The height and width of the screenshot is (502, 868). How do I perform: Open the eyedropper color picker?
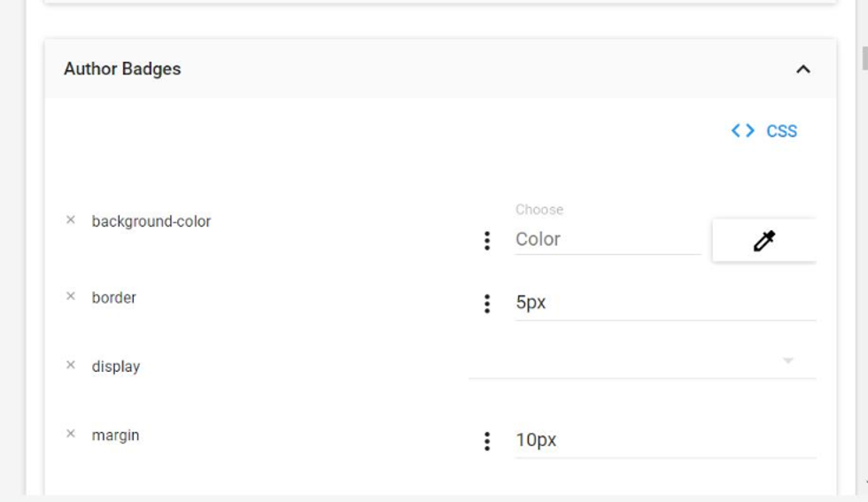point(763,241)
